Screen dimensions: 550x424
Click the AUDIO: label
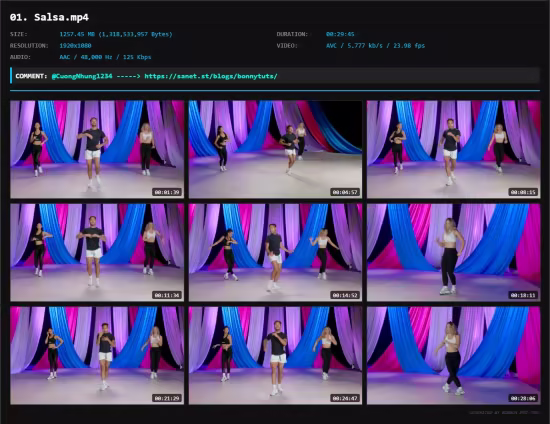click(20, 57)
